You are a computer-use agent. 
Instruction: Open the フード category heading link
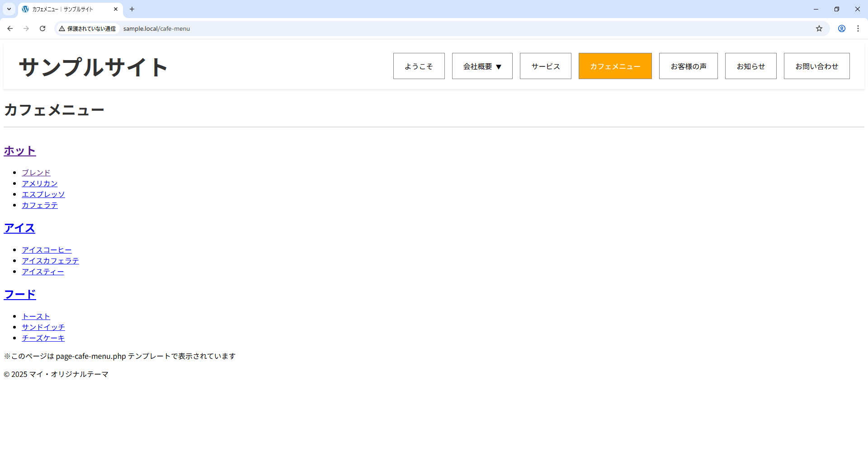click(20, 294)
